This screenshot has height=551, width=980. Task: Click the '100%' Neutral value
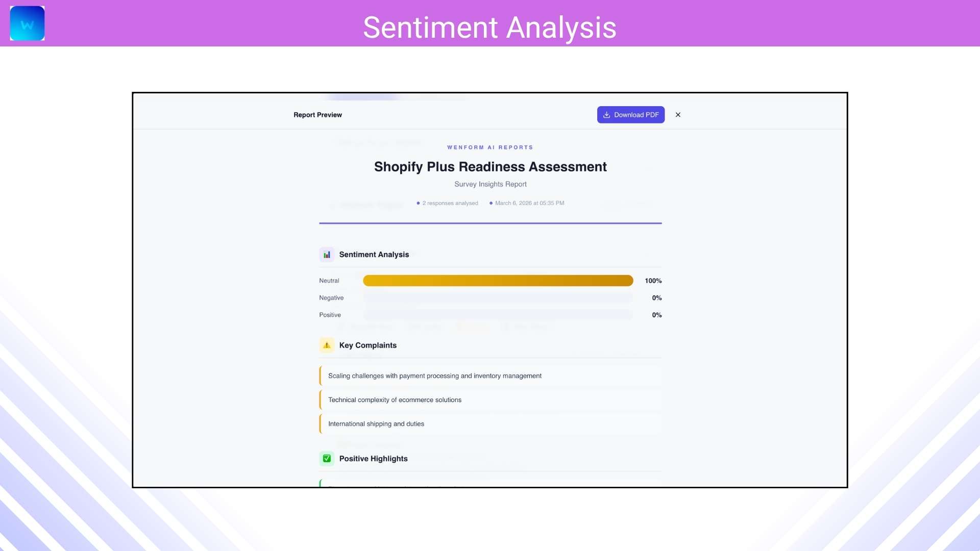653,281
